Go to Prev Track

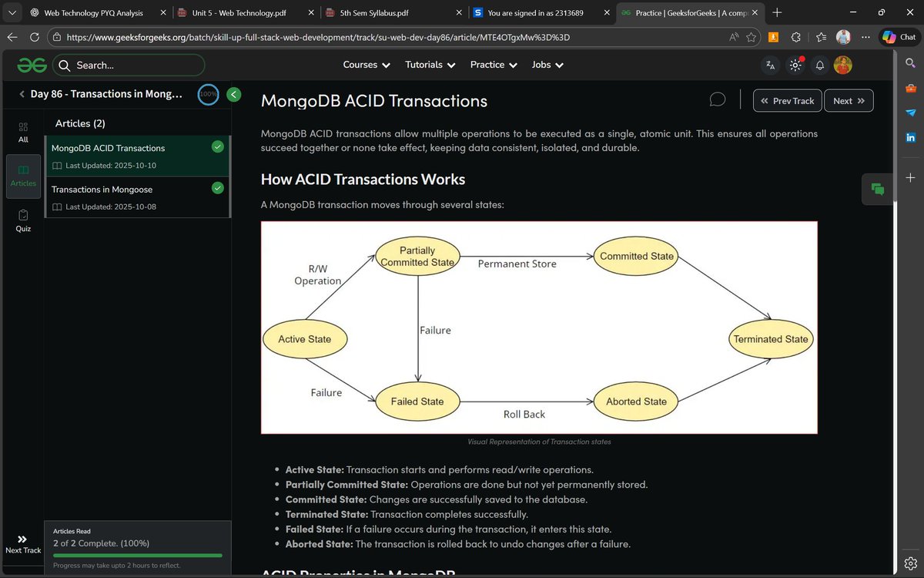click(787, 101)
